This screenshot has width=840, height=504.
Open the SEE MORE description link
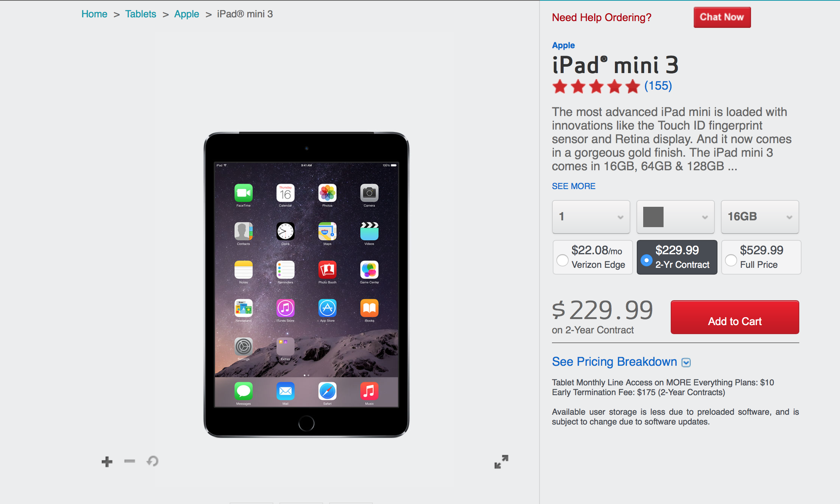tap(573, 186)
